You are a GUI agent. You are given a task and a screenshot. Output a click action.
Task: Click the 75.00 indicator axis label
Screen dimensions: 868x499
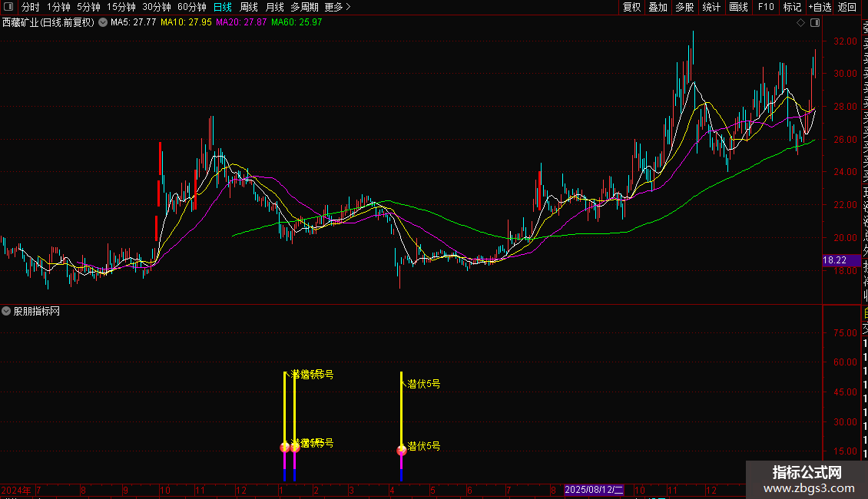(x=845, y=333)
